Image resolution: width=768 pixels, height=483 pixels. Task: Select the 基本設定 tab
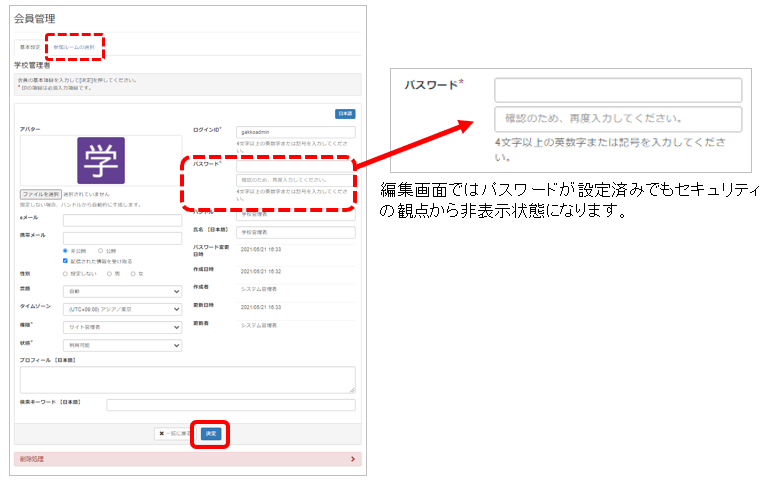[29, 47]
